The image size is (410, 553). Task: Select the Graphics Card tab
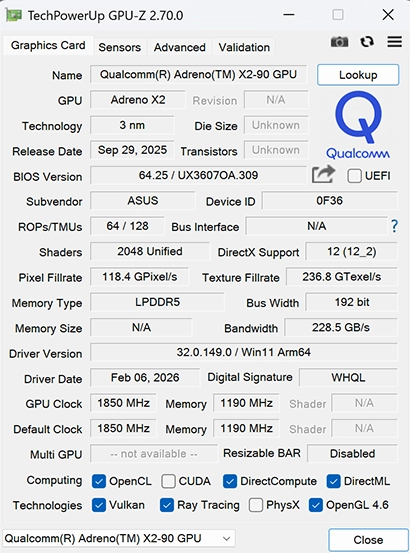click(x=48, y=45)
